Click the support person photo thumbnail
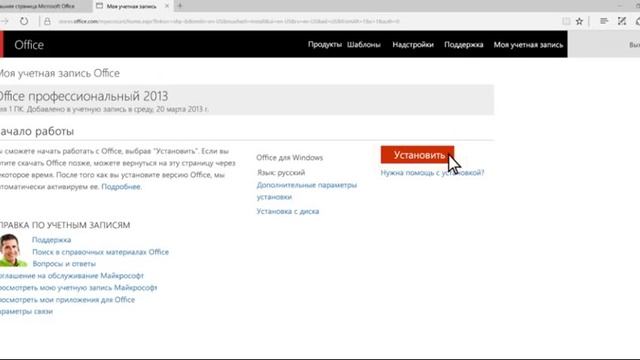The image size is (640, 360). point(13,250)
